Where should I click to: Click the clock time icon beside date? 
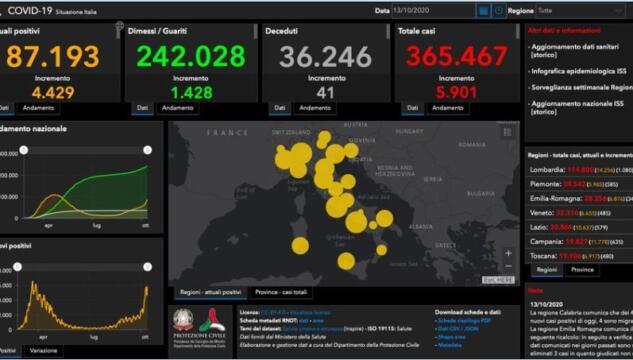[498, 11]
